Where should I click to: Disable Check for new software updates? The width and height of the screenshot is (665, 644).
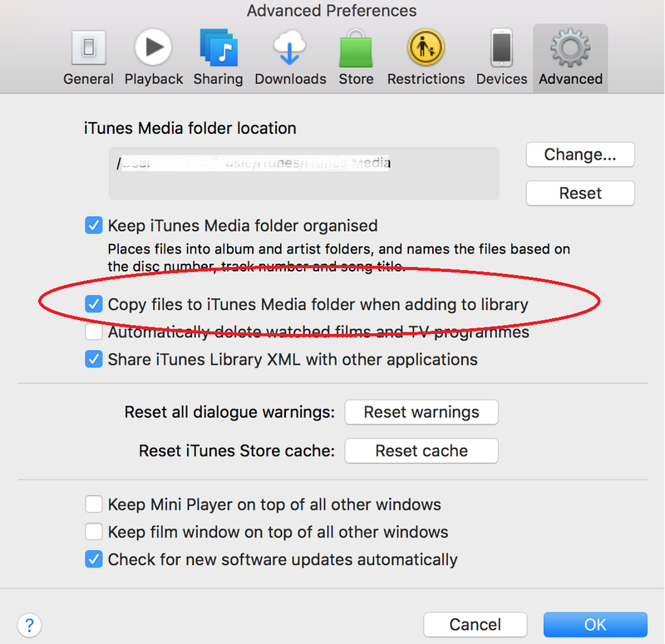click(93, 559)
